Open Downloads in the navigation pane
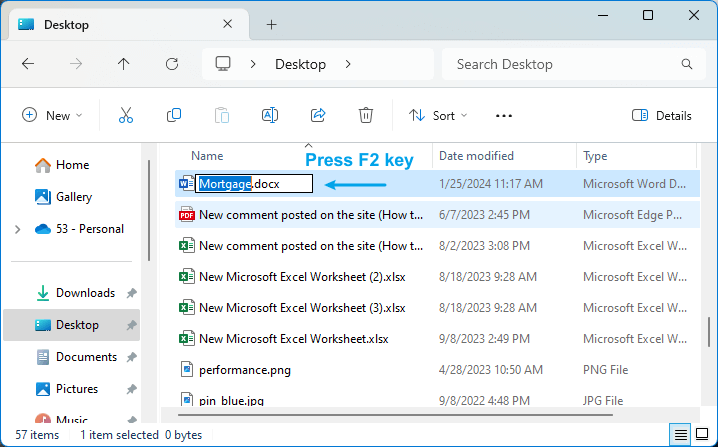The image size is (718, 447). [x=85, y=293]
